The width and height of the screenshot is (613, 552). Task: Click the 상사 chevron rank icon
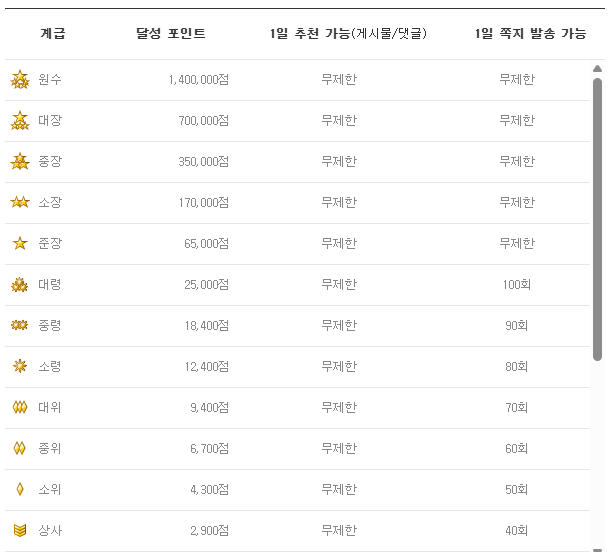[x=20, y=530]
